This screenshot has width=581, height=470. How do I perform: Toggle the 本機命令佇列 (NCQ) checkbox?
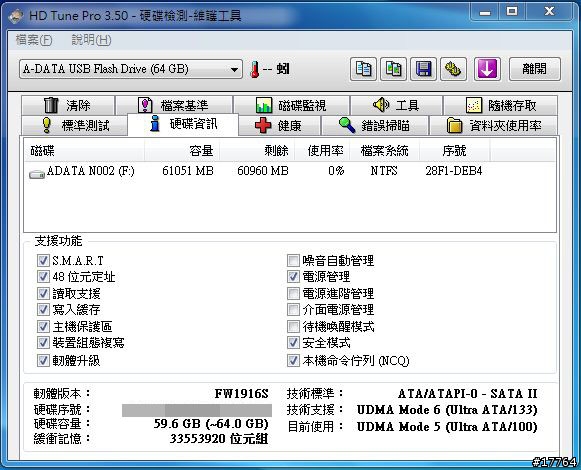(293, 360)
